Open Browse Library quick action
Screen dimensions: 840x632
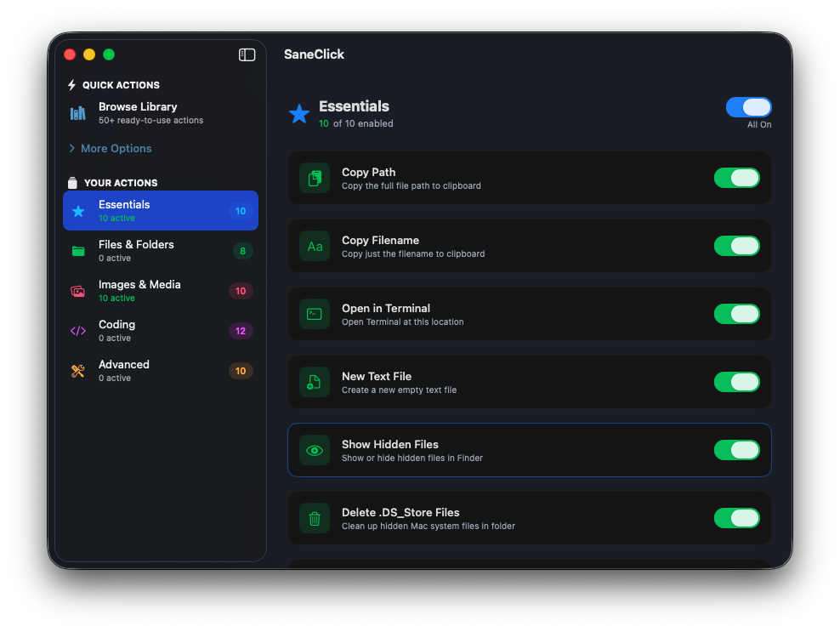coord(161,113)
